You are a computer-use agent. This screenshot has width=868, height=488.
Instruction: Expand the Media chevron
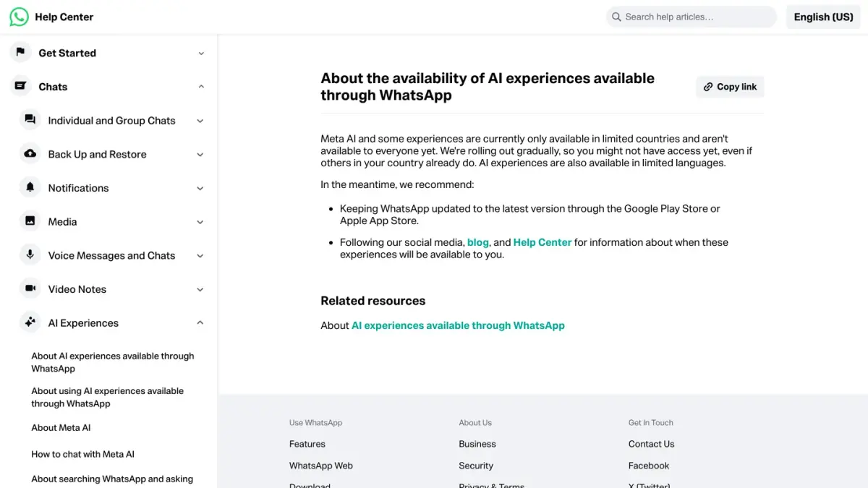pos(200,222)
